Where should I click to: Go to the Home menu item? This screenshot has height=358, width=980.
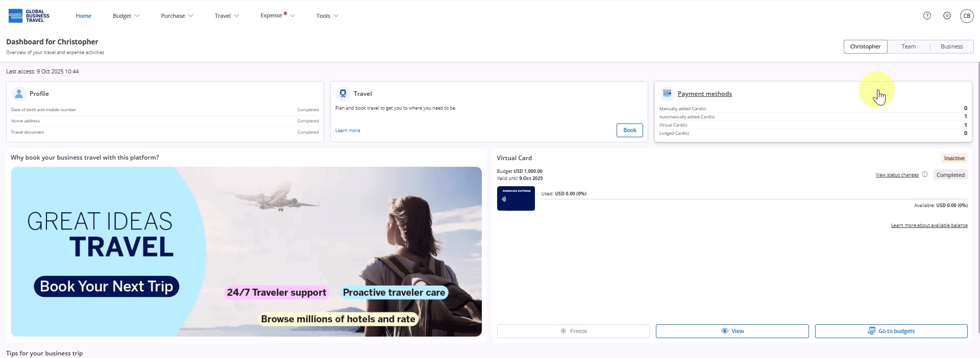(x=84, y=16)
